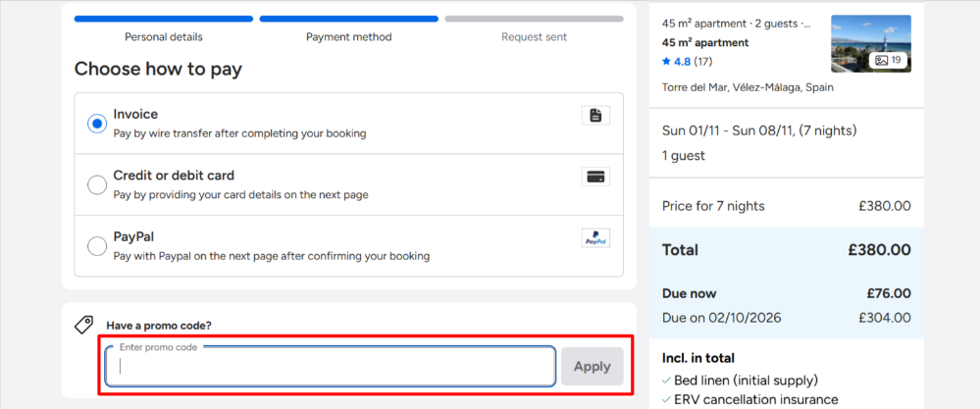Click the (17) reviews count
The height and width of the screenshot is (409, 980).
point(703,61)
